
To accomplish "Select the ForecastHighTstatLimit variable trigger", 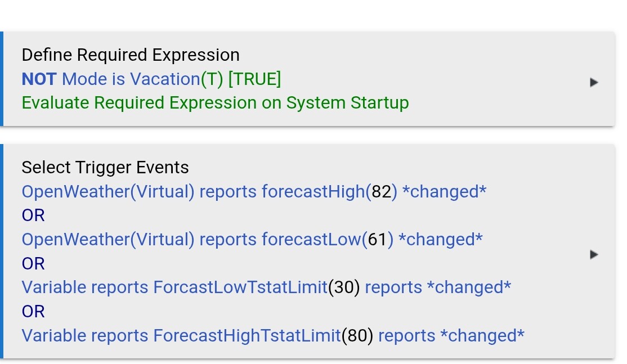I will coord(181,336).
